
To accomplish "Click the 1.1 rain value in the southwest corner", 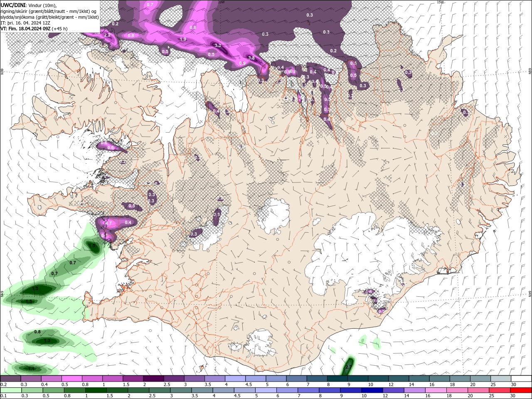I will point(31,368).
